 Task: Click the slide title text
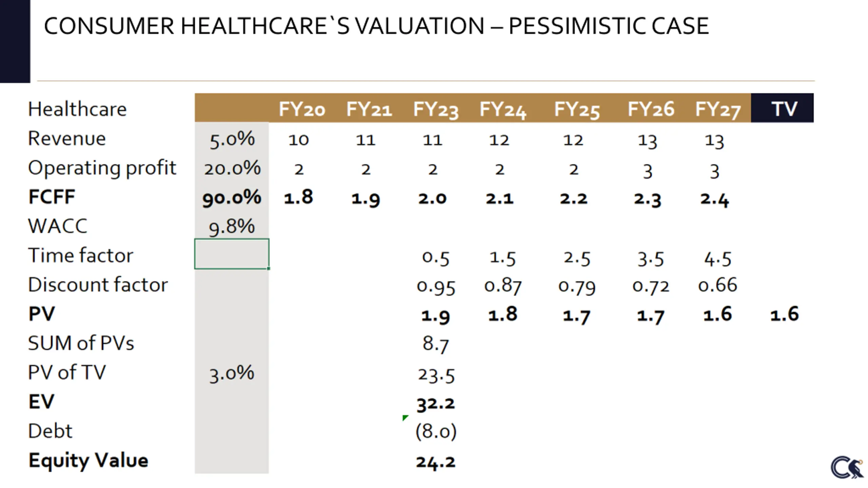[376, 26]
